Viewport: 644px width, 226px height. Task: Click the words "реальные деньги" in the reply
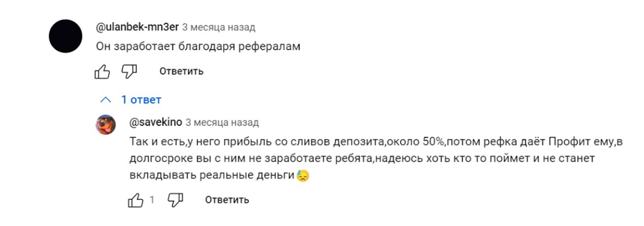(x=247, y=175)
